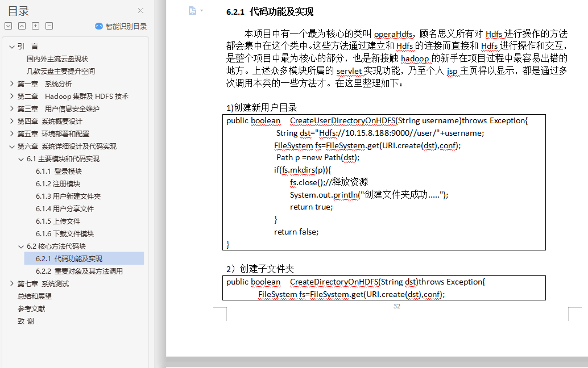Click the code line return false;
588x368 pixels.
pos(296,232)
